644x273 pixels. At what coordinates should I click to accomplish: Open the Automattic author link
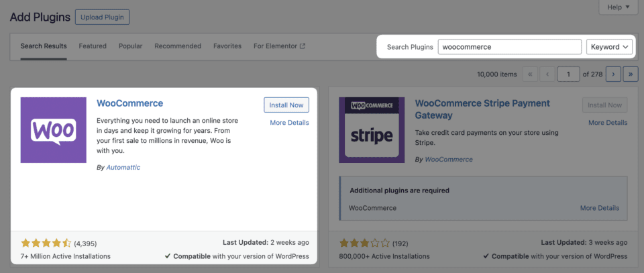coord(123,167)
